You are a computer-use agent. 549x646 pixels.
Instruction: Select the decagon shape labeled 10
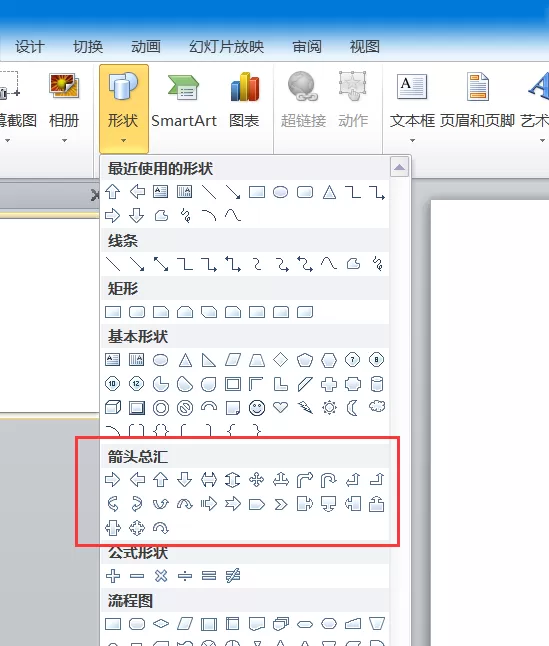pyautogui.click(x=112, y=384)
